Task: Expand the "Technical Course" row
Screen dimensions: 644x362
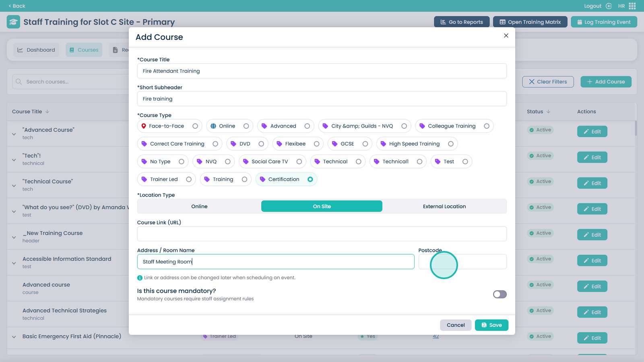Action: pyautogui.click(x=14, y=185)
